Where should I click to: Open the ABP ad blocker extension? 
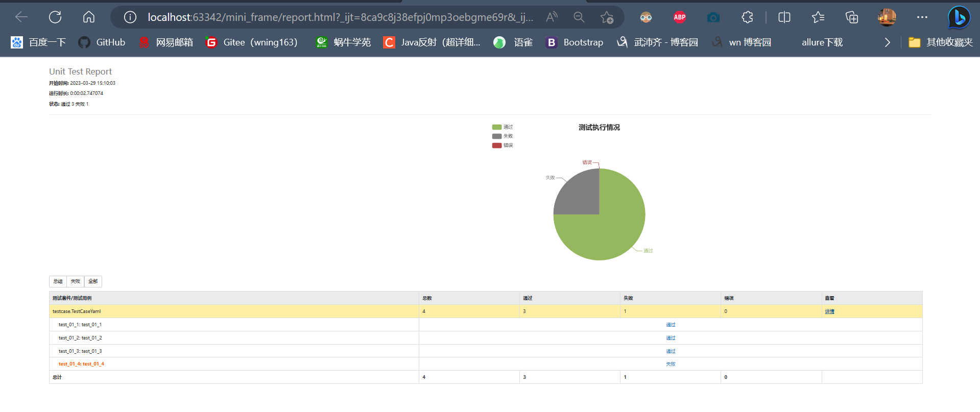tap(680, 17)
